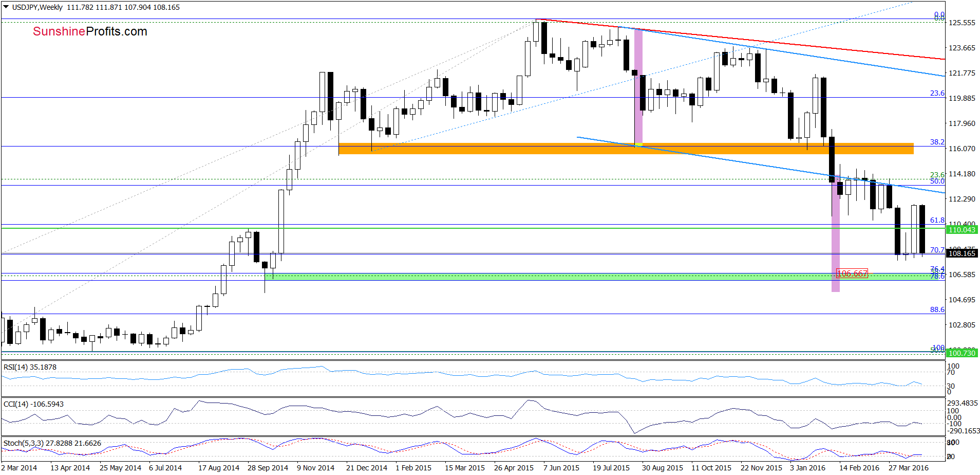Click the 28 Sep 2014 date label
The height and width of the screenshot is (475, 980).
pos(268,468)
